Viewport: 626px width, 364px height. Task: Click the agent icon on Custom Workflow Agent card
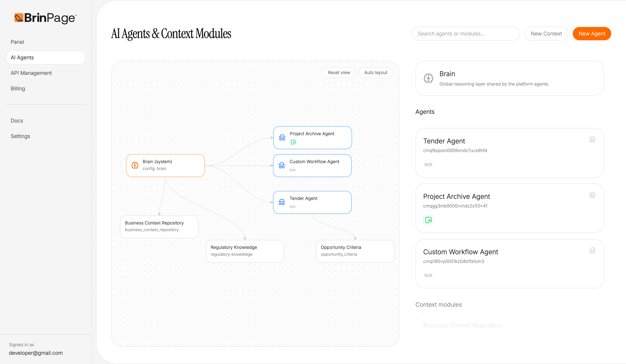tap(592, 250)
